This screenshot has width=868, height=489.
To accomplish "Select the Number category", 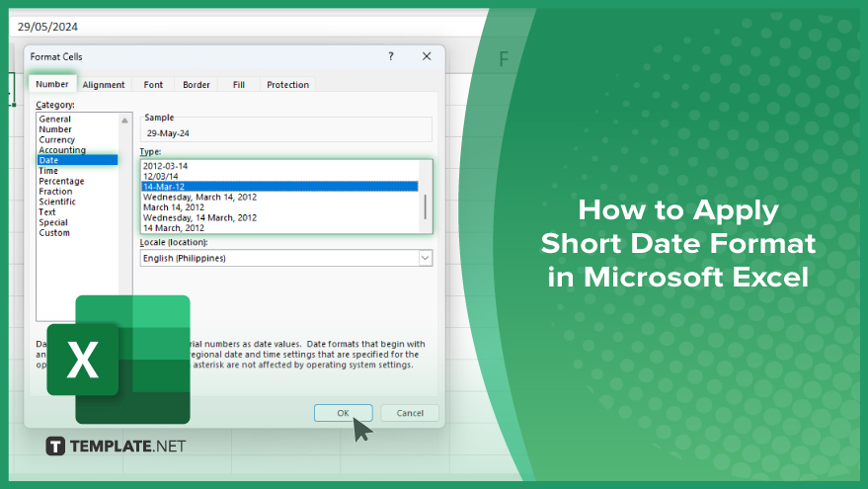I will tap(55, 129).
